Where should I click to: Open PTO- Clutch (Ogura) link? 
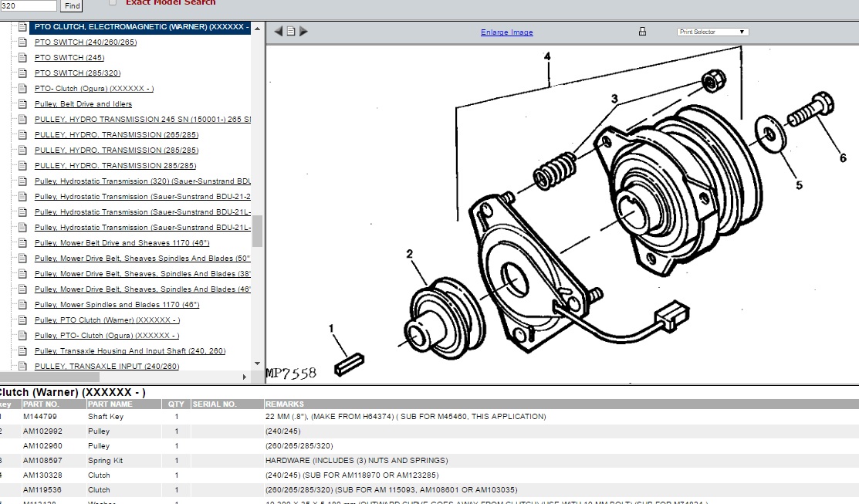(x=93, y=88)
